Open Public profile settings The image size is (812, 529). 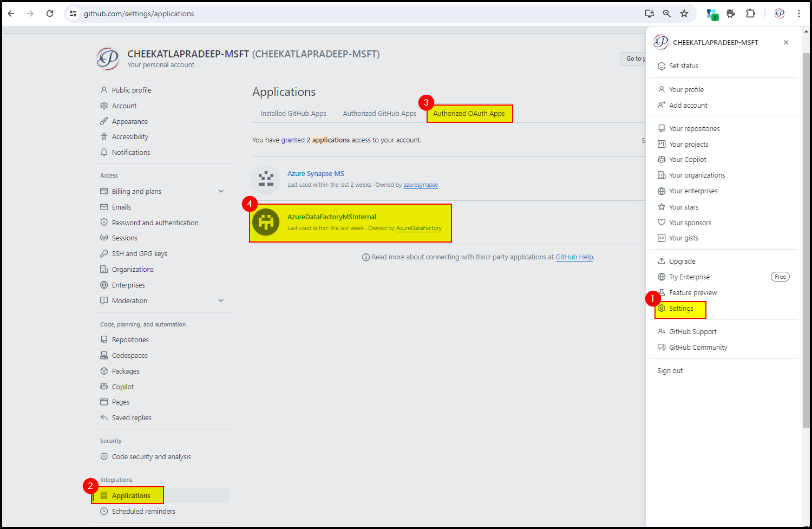(132, 90)
